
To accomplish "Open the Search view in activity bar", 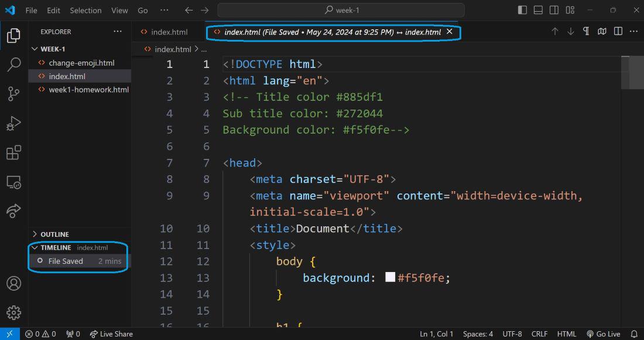I will [13, 64].
